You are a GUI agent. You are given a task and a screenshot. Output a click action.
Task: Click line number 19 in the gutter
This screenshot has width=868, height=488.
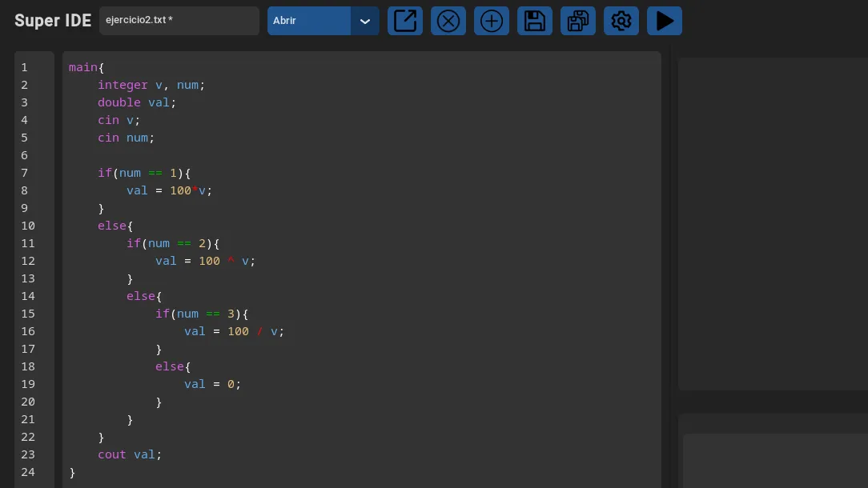pos(28,384)
